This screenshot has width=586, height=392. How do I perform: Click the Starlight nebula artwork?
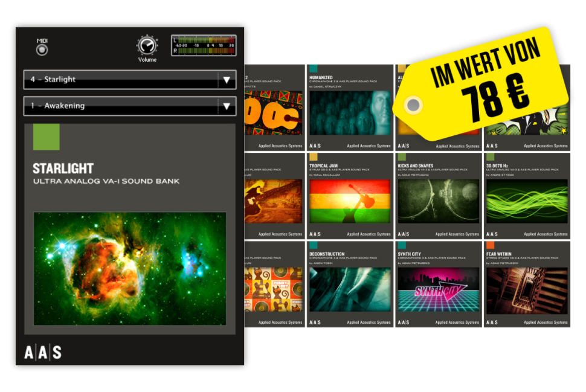click(x=130, y=269)
